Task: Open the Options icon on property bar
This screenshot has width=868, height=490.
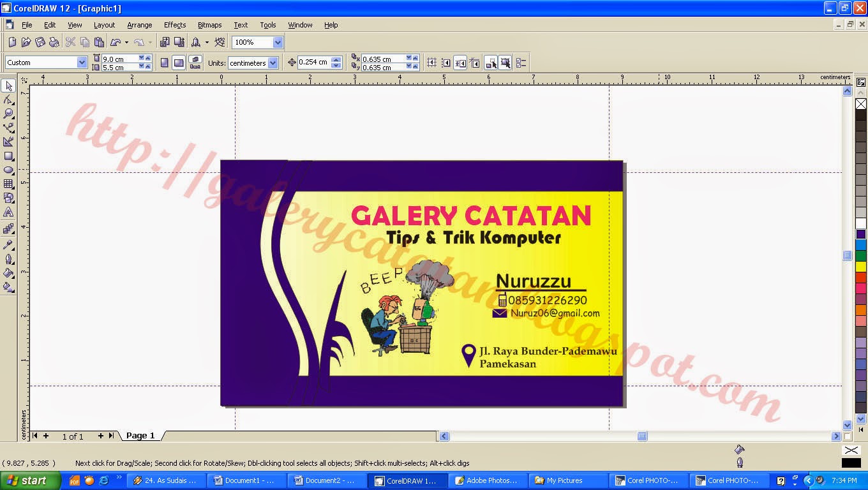Action: (521, 63)
